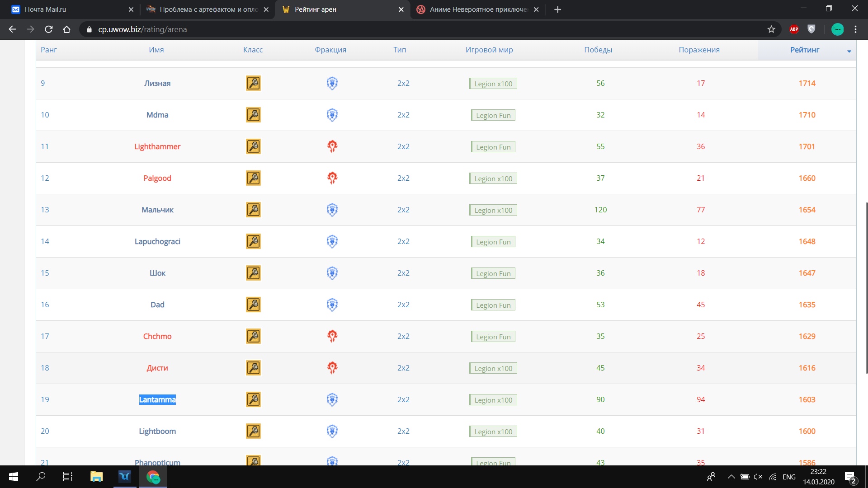Switch to the Аниме Невероятное приключение tab
Viewport: 868px width, 488px height.
pos(478,9)
